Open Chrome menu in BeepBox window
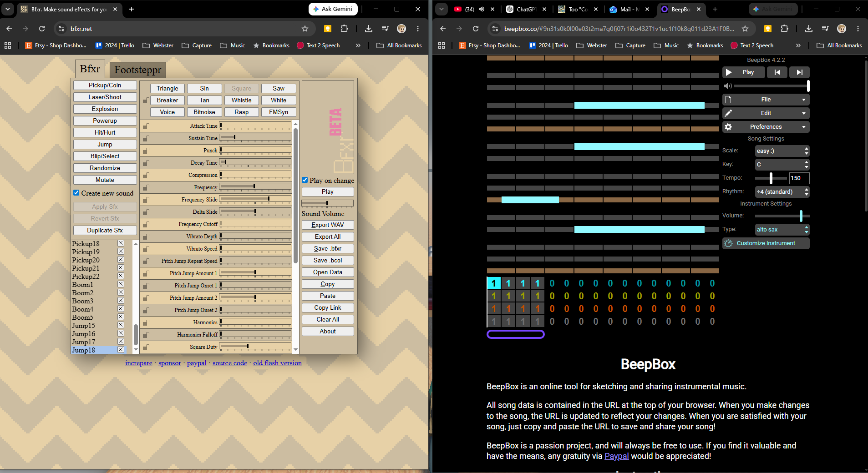This screenshot has width=868, height=473. point(858,29)
